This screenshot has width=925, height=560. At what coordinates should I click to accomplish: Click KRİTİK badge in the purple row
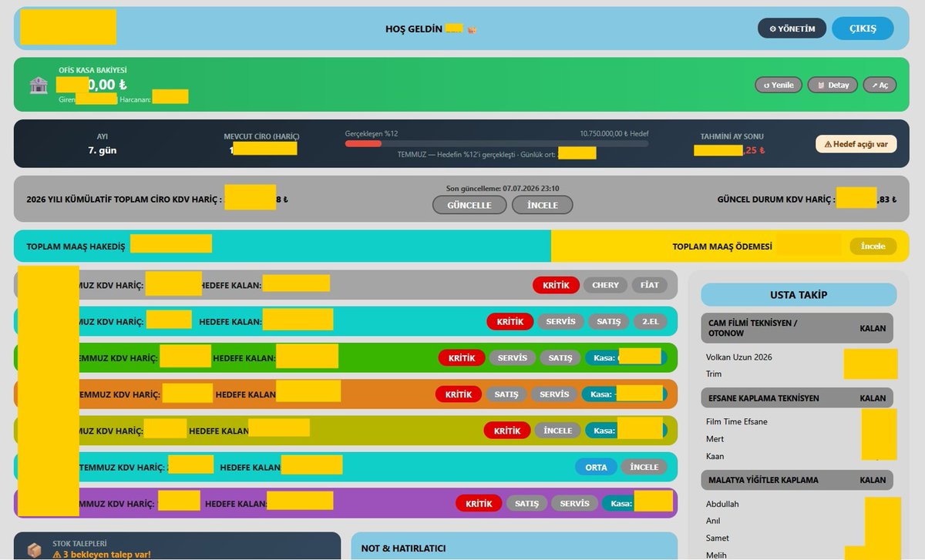[x=479, y=503]
